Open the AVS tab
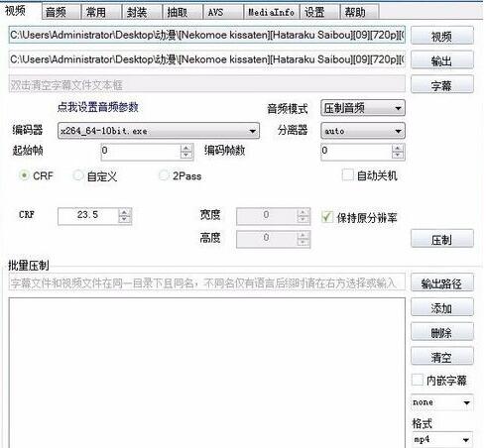Screen dimensions: 486x448 click(222, 12)
